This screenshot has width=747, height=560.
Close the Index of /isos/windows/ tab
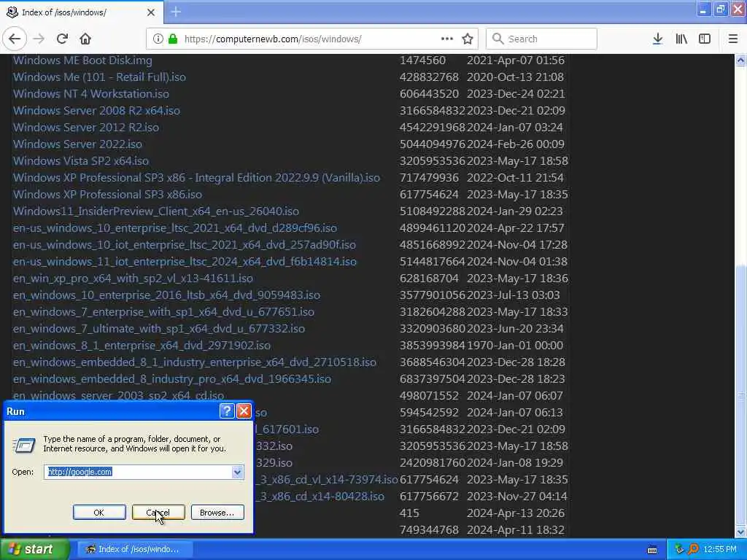[x=151, y=12]
